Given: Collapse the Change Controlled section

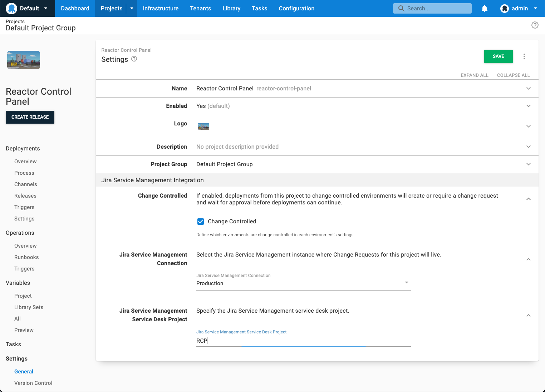Looking at the screenshot, I should coord(528,199).
